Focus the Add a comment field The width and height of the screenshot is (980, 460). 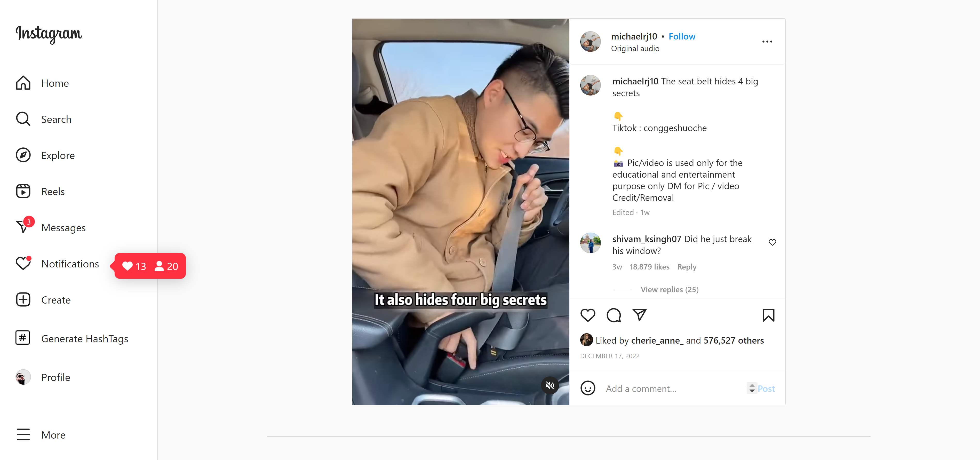673,388
